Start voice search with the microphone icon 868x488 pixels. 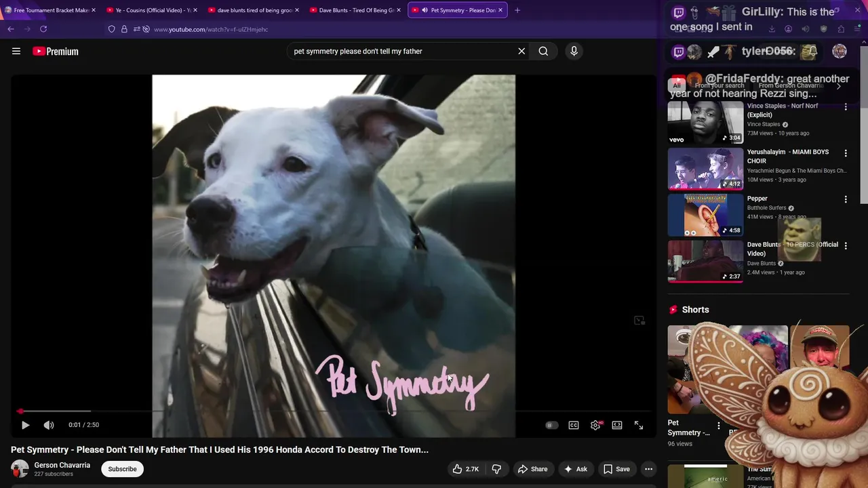(x=574, y=51)
